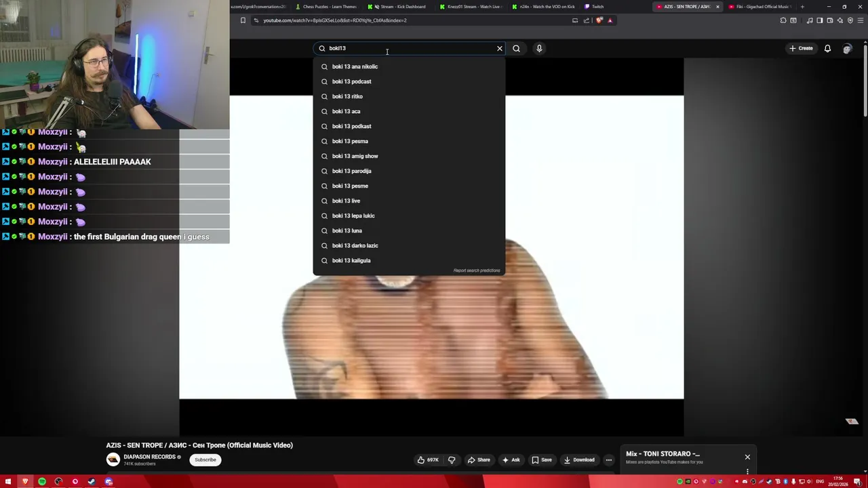The height and width of the screenshot is (488, 868).
Task: Select suggestion "boki 13 podcast"
Action: [x=409, y=81]
